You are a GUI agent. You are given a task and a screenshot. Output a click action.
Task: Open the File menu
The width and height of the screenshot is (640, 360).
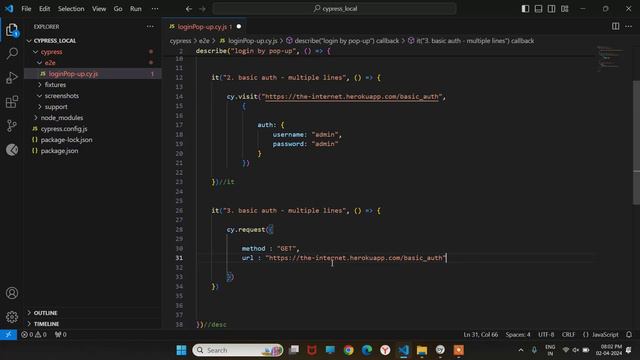[x=26, y=9]
